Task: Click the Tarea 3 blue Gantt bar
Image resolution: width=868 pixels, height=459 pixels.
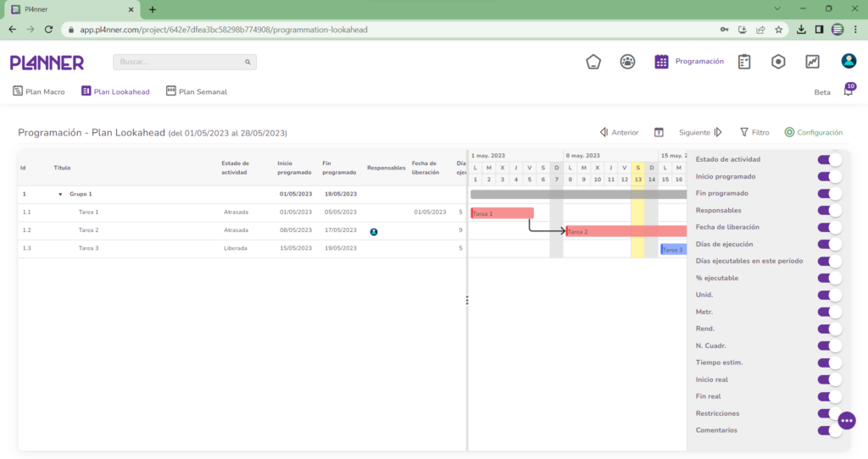Action: point(674,250)
